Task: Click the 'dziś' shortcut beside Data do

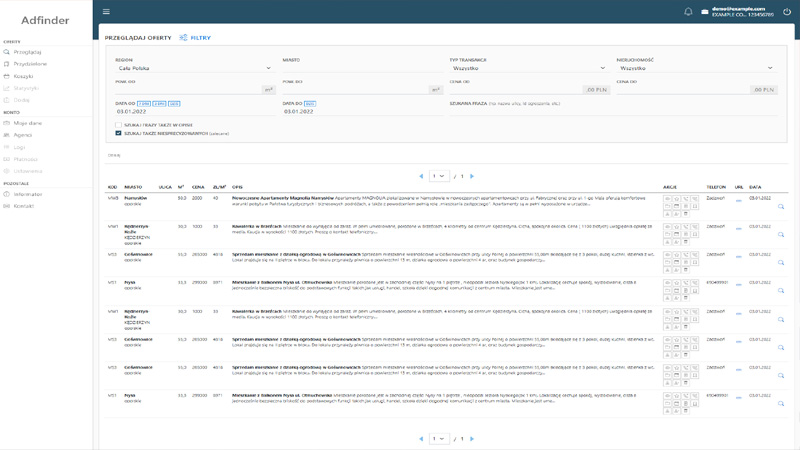Action: [x=310, y=104]
